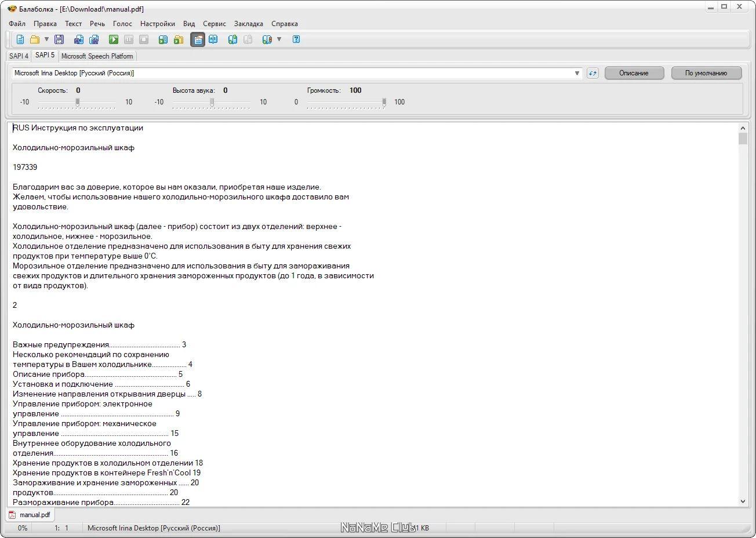756x538 pixels.
Task: Split and convert to audio files icon
Action: click(x=94, y=39)
